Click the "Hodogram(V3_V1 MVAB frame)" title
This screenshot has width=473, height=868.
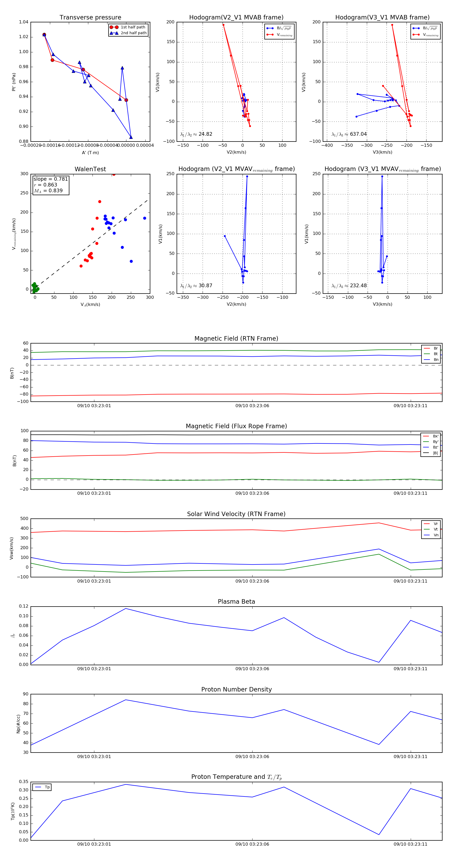coord(382,18)
